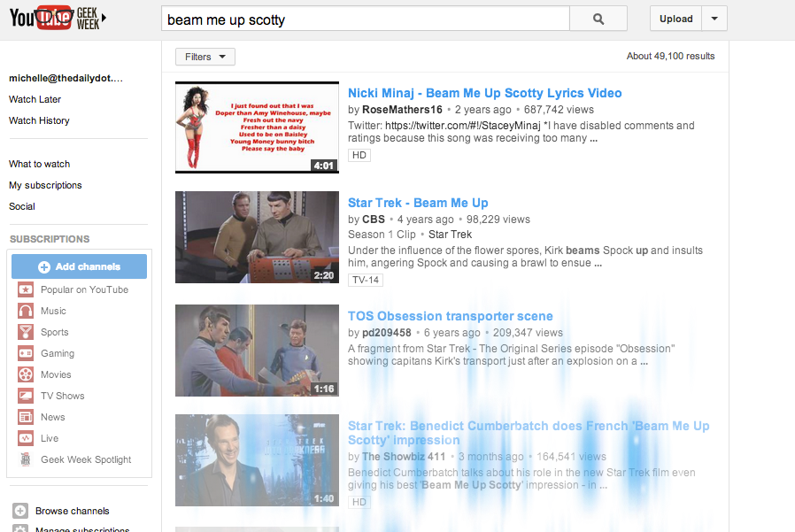Click the Upload button

click(x=676, y=19)
